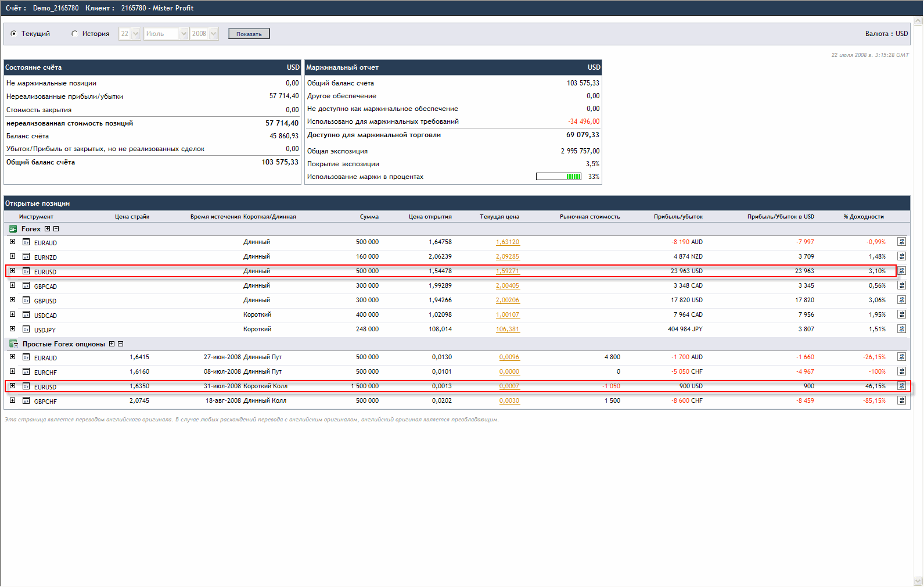Image resolution: width=924 pixels, height=587 pixels.
Task: Open the details window icon next to GBPUSD
Action: (x=26, y=300)
